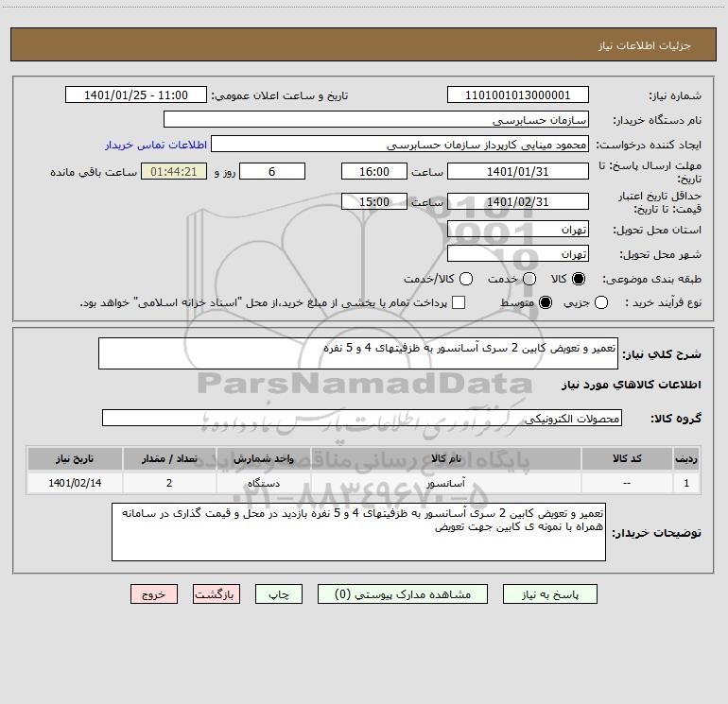The width and height of the screenshot is (728, 704).
Task: Click the price validity date 1401/02/31
Action: pos(518,202)
